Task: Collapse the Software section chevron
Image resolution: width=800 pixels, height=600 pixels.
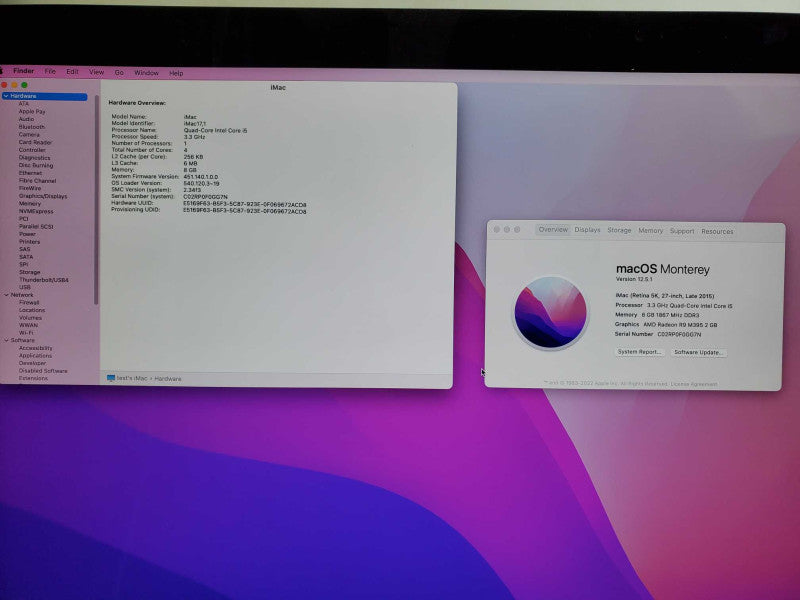Action: (x=6, y=340)
